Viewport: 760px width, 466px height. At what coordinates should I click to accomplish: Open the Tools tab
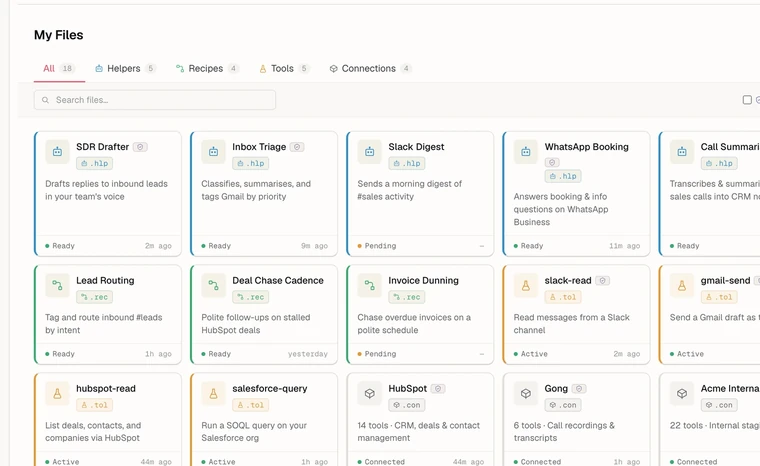coord(284,68)
